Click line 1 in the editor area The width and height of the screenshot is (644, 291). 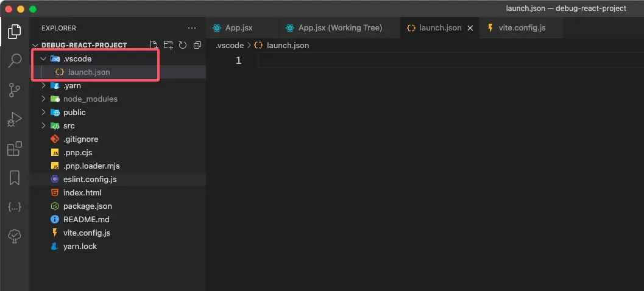[426, 60]
